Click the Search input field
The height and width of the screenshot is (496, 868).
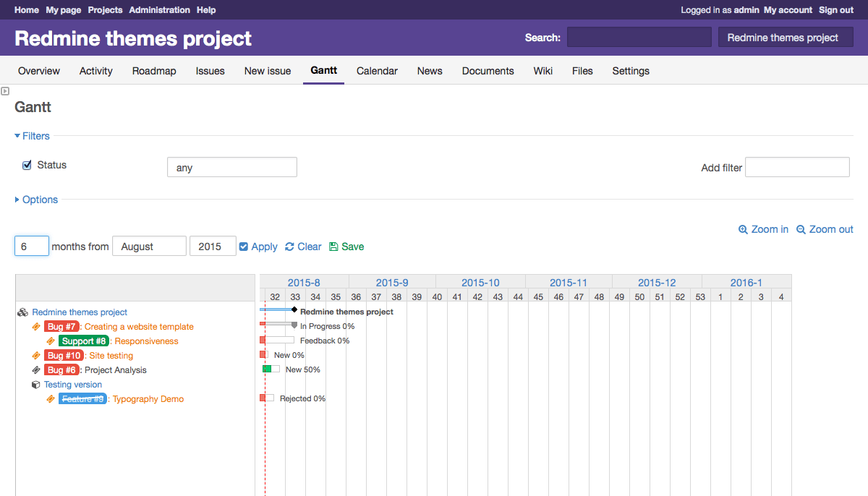pos(639,37)
